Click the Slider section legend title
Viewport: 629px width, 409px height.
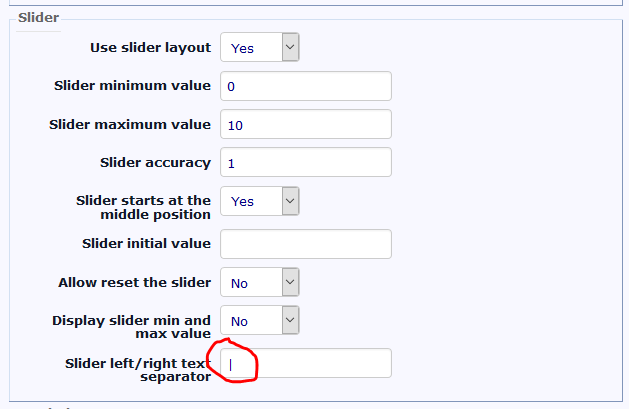pyautogui.click(x=39, y=18)
